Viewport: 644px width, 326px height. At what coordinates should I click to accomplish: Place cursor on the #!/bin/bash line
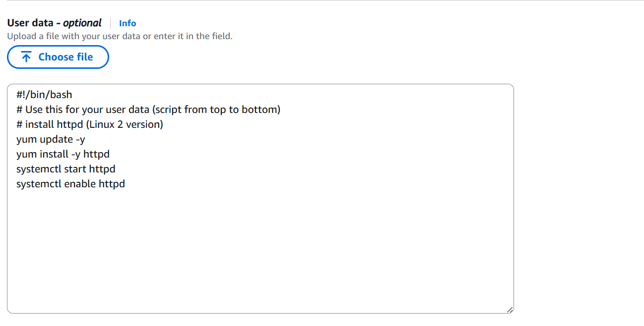point(44,95)
